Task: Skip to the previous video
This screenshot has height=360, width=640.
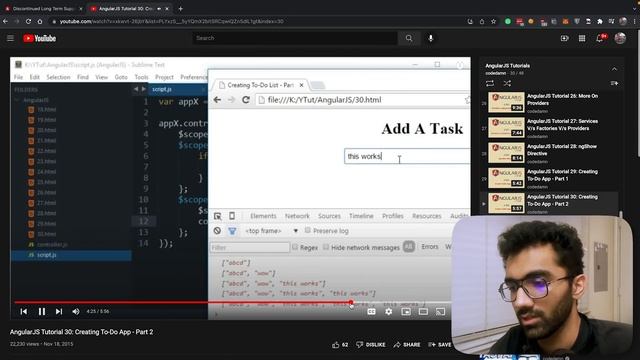Action: [24, 311]
